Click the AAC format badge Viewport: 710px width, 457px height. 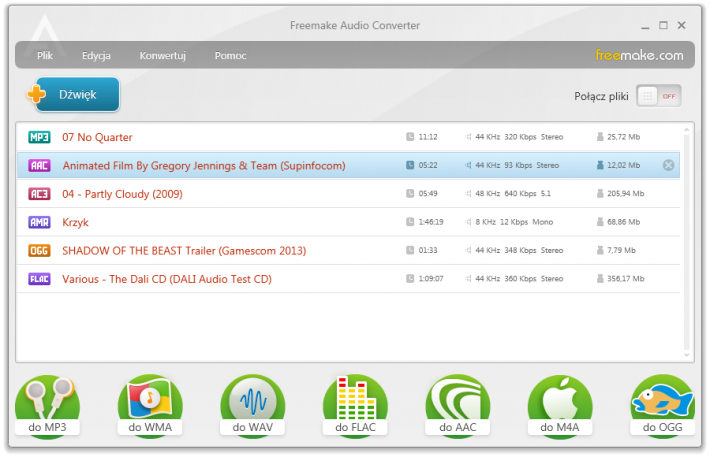pyautogui.click(x=39, y=165)
